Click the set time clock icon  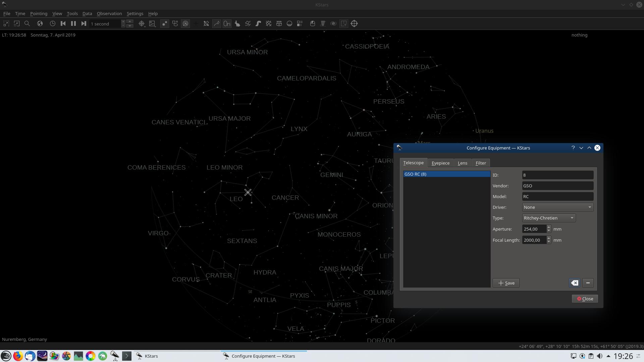53,23
